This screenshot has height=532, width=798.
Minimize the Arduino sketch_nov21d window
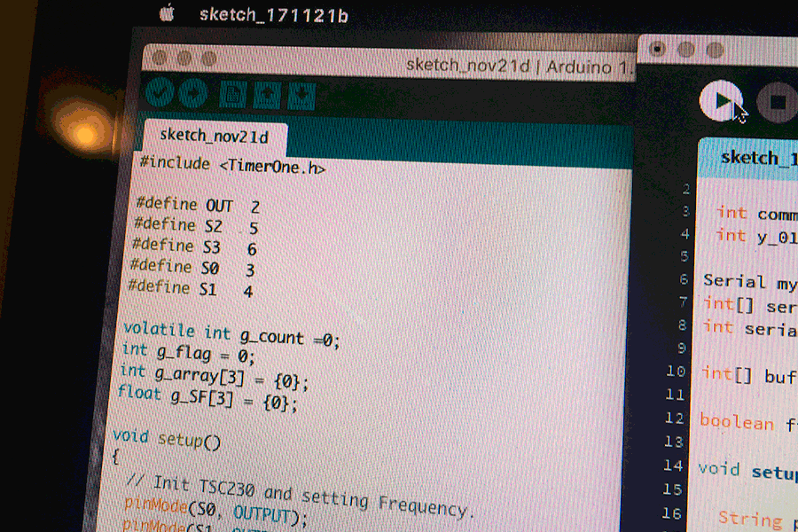point(184,59)
